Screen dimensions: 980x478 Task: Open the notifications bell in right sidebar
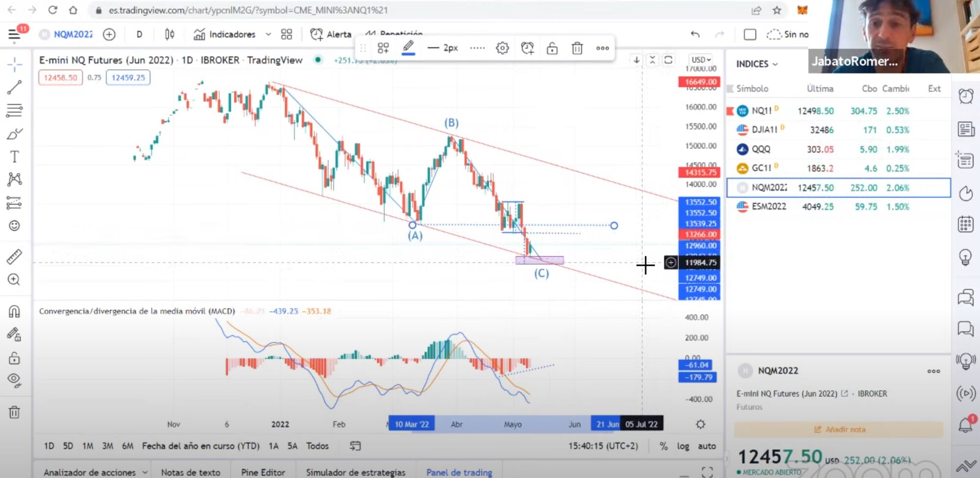coord(966,425)
